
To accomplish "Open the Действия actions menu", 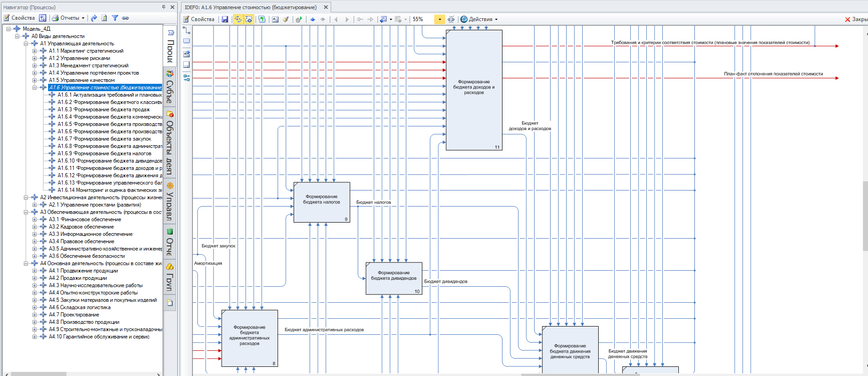I will click(480, 19).
